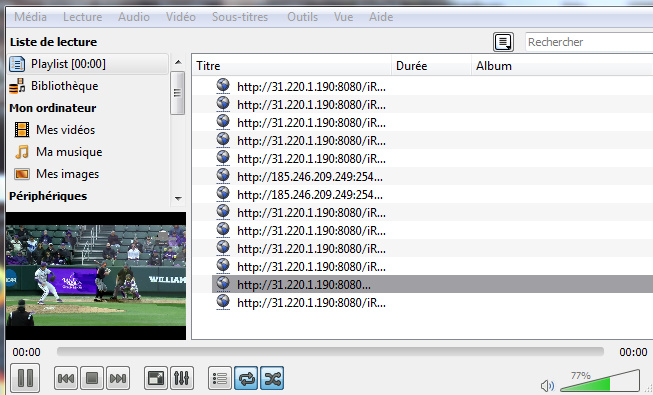Focus the Rechercher search field
The image size is (653, 395).
click(x=589, y=42)
